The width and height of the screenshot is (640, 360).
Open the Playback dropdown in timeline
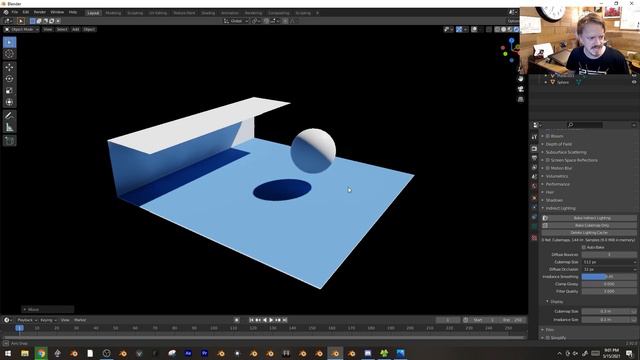click(x=27, y=320)
